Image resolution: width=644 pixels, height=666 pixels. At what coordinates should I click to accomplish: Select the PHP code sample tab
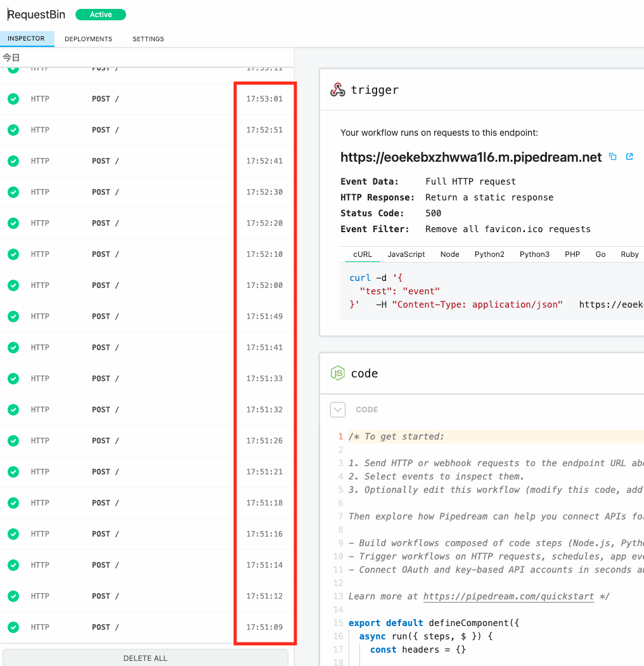[x=572, y=254]
